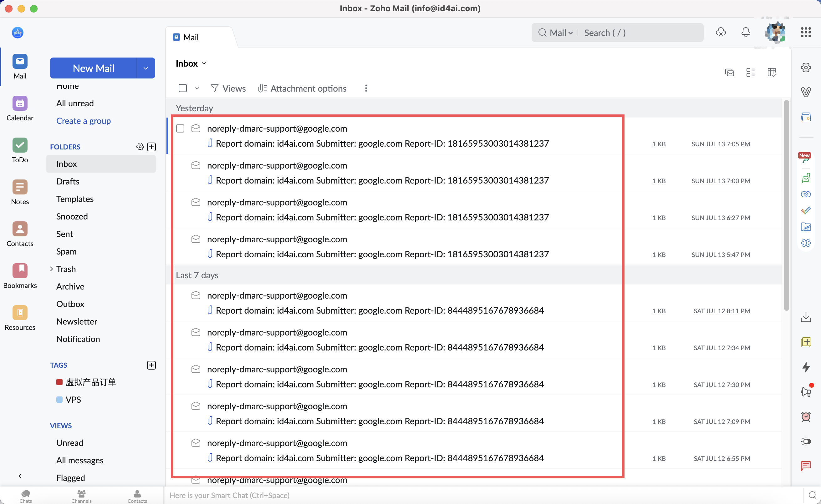The image size is (821, 504).
Task: Open the Inbox title dropdown
Action: 204,64
